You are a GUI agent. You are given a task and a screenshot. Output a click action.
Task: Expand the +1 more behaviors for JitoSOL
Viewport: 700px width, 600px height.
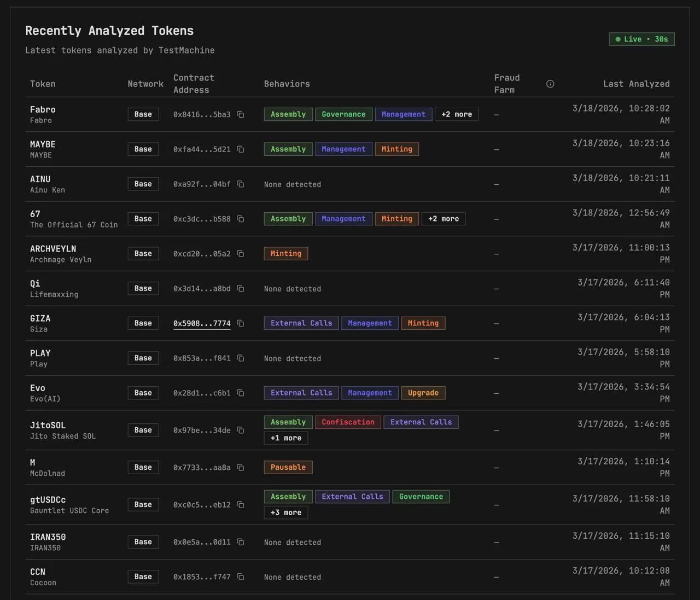[285, 438]
